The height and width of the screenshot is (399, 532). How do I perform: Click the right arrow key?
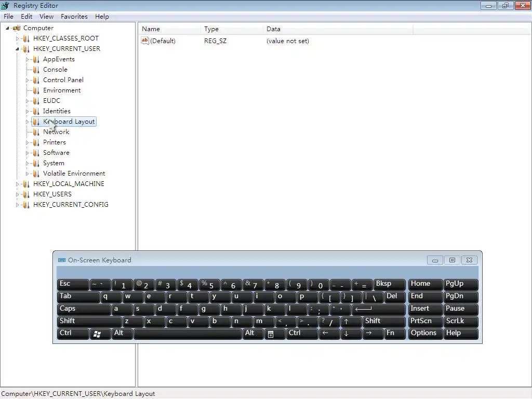point(373,334)
